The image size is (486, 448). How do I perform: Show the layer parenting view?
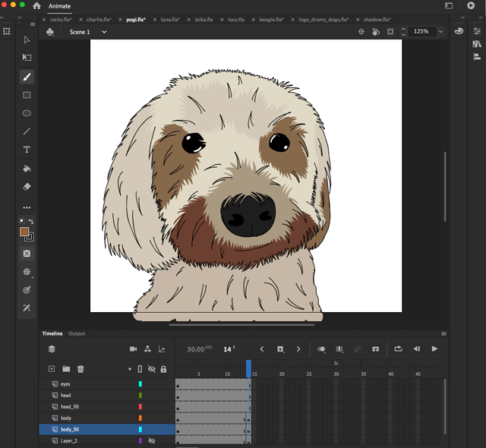[147, 349]
